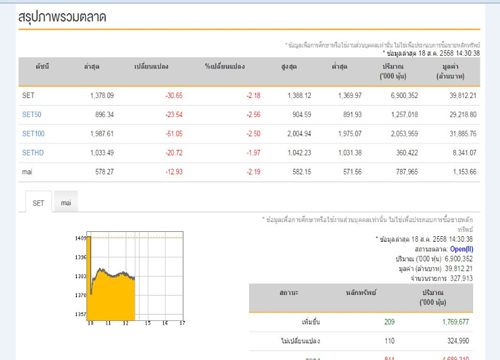500x360 pixels.
Task: Select SETHD high value 1,042.23
Action: coord(299,153)
